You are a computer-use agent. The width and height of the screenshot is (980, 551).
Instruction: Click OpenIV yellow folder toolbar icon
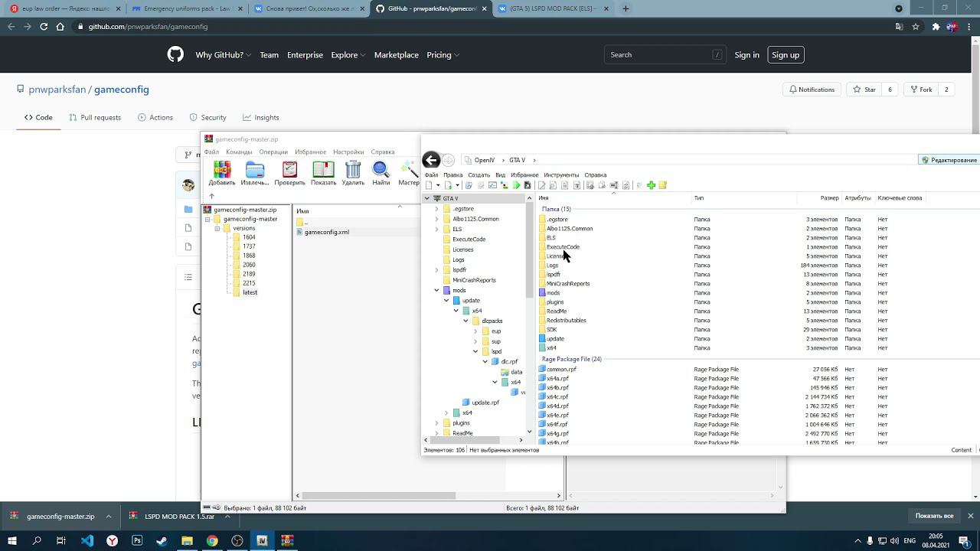point(663,185)
